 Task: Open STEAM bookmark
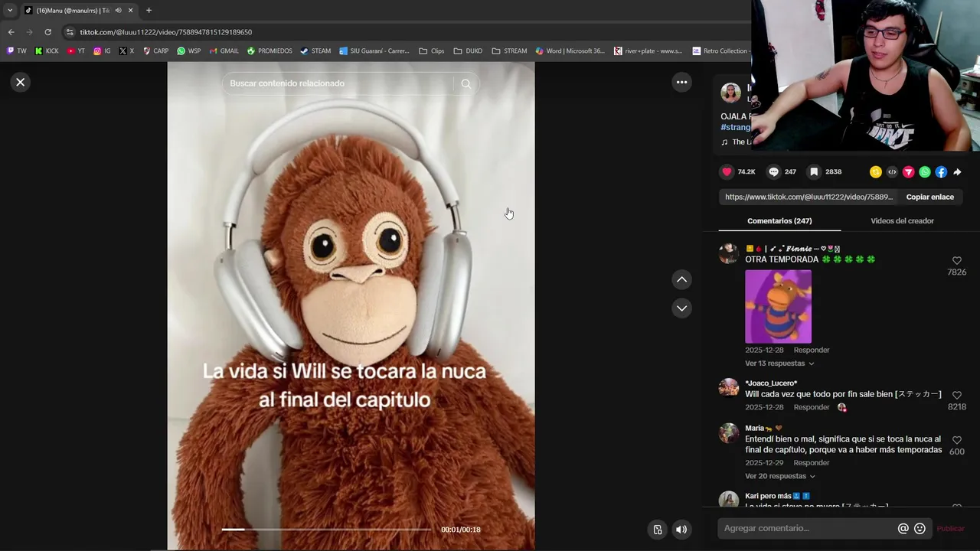tap(315, 51)
